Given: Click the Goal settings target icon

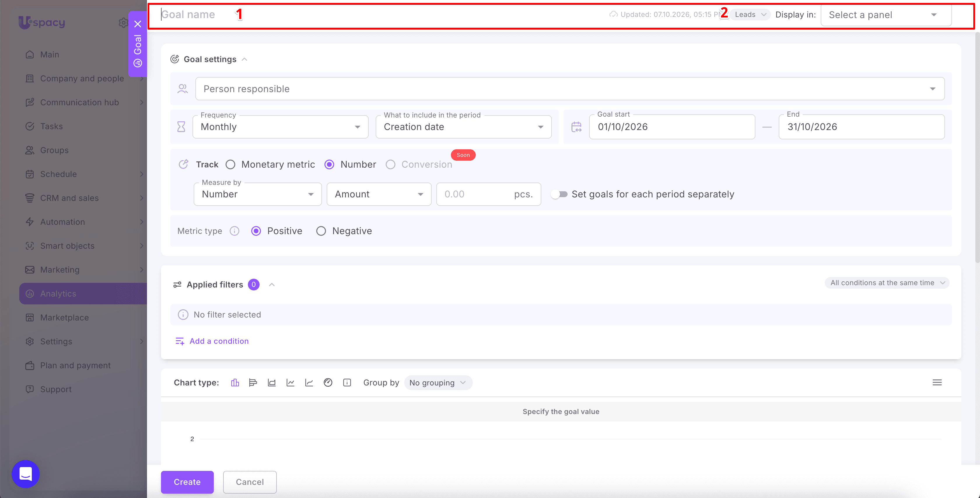Looking at the screenshot, I should 175,59.
